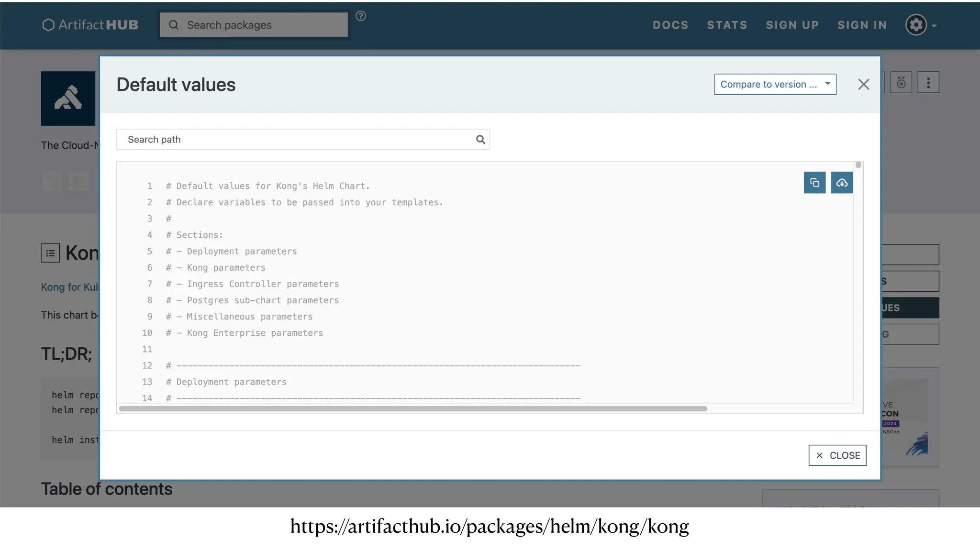This screenshot has width=980, height=551.
Task: Click the conference banner thumbnail on the right
Action: pos(910,417)
